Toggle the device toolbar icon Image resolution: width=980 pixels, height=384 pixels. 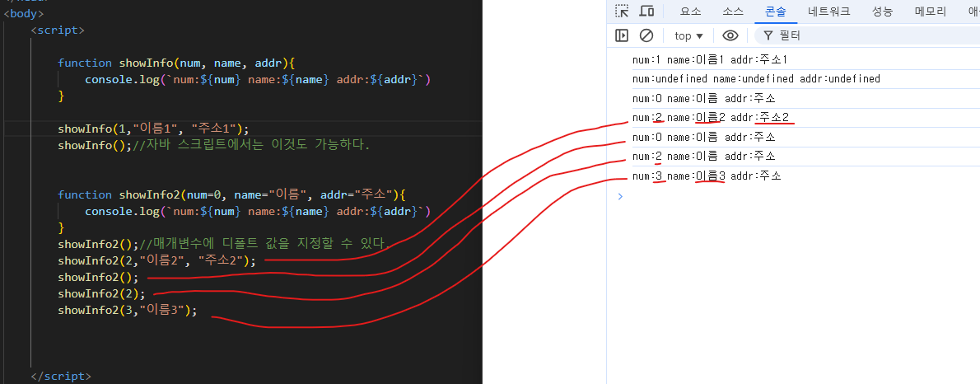(x=646, y=11)
